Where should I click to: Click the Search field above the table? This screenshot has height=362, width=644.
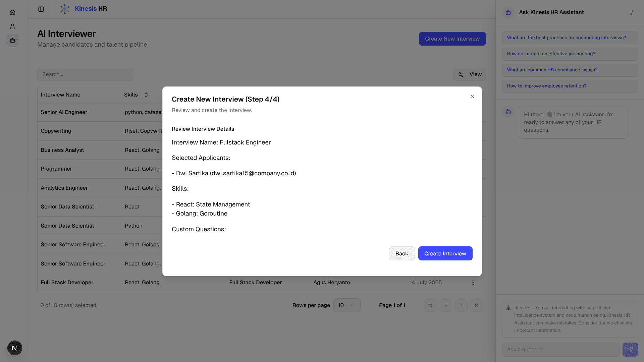86,74
